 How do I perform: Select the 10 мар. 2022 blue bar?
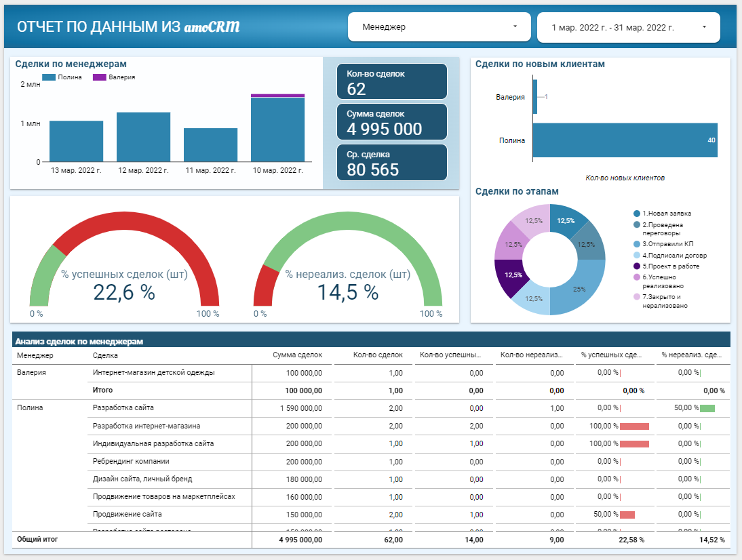(278, 129)
